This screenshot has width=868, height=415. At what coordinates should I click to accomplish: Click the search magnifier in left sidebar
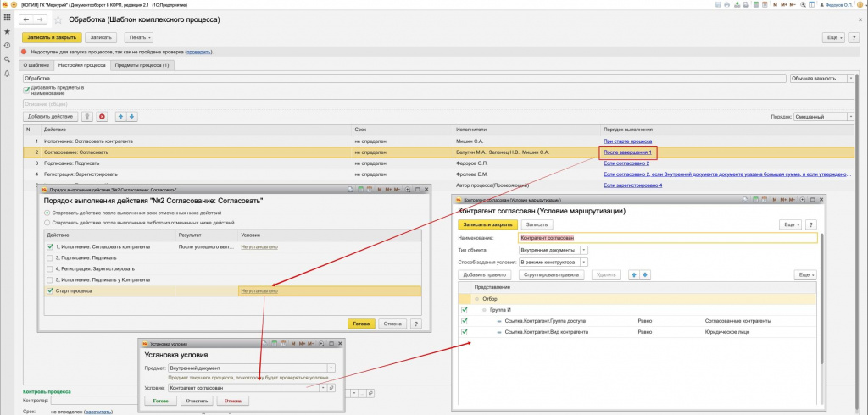tap(7, 60)
